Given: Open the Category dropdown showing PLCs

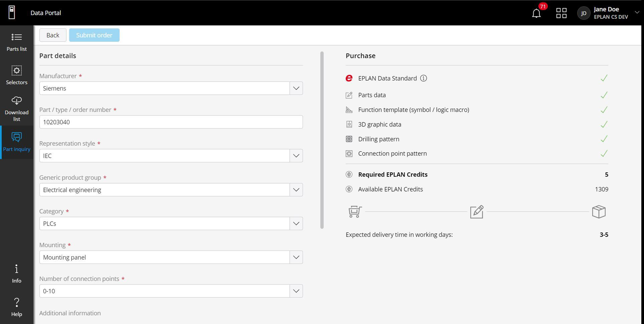Looking at the screenshot, I should (296, 223).
